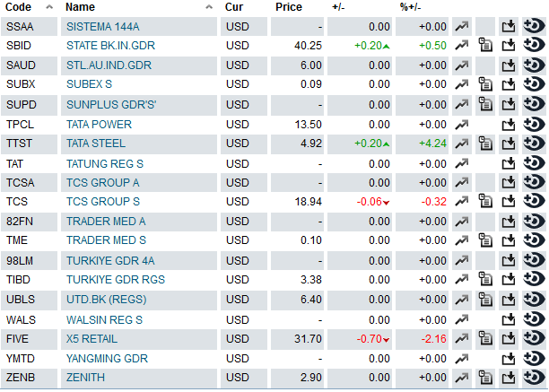Viewport: 549px width, 392px height.
Task: Open SISTEMA 144A link
Action: [103, 27]
